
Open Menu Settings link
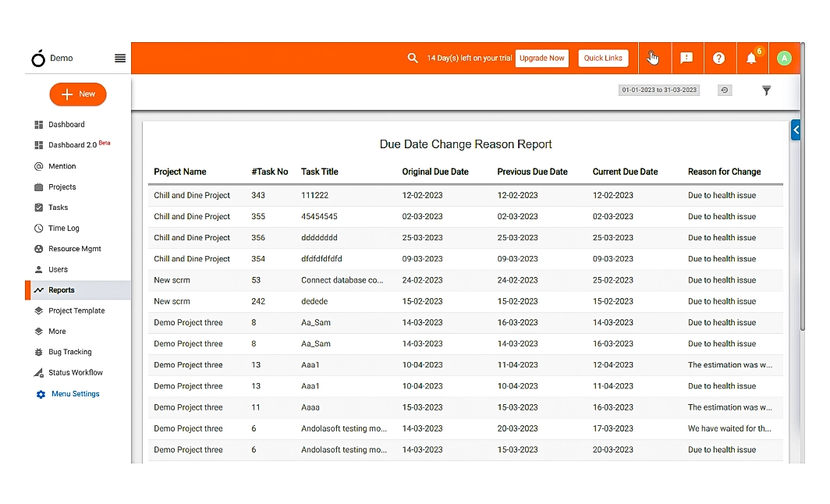point(75,394)
